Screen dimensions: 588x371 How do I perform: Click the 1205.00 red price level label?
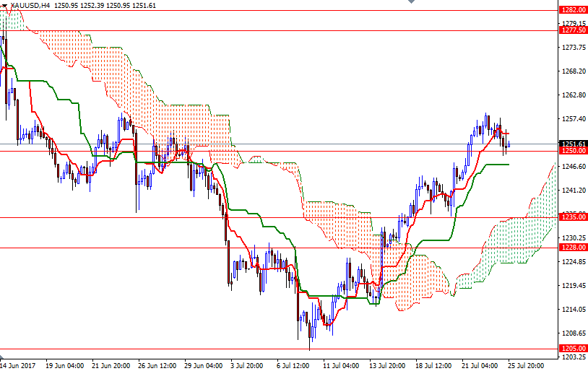click(573, 348)
